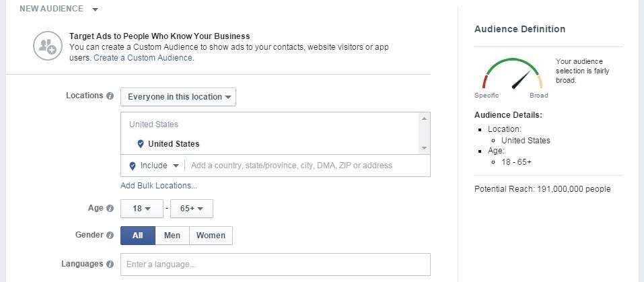Select All genders
Viewport: 644px width, 282px height.
[138, 235]
